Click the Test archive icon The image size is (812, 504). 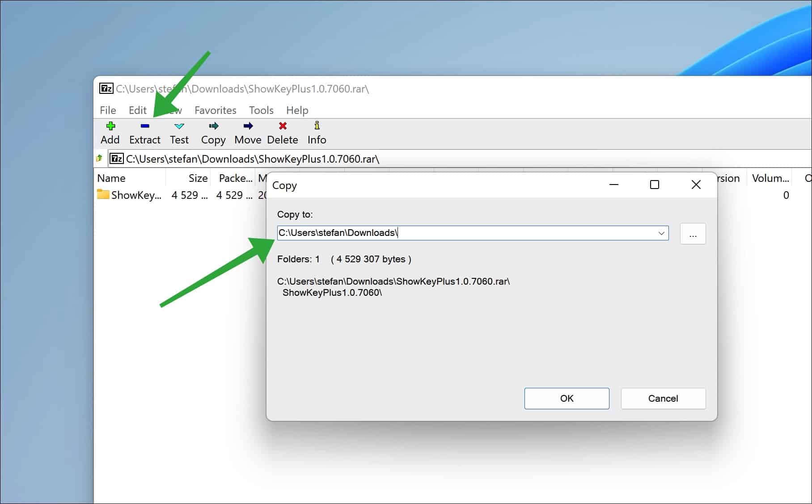(x=178, y=132)
